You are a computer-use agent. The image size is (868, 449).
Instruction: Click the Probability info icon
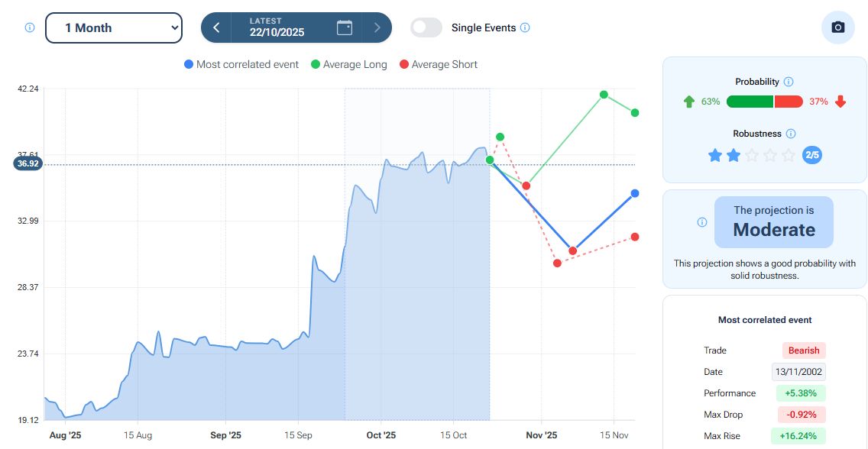[789, 82]
